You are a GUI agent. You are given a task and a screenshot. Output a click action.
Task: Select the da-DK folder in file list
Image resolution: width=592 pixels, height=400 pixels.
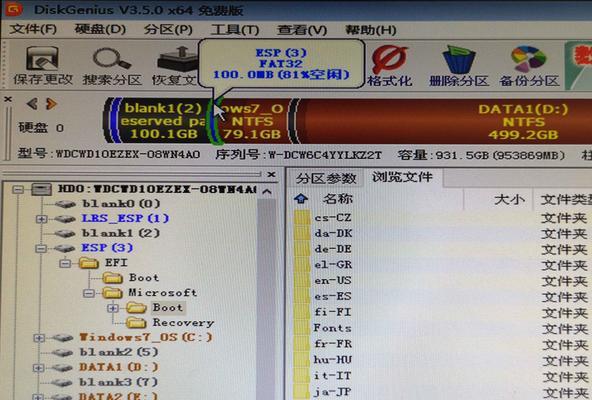[333, 233]
